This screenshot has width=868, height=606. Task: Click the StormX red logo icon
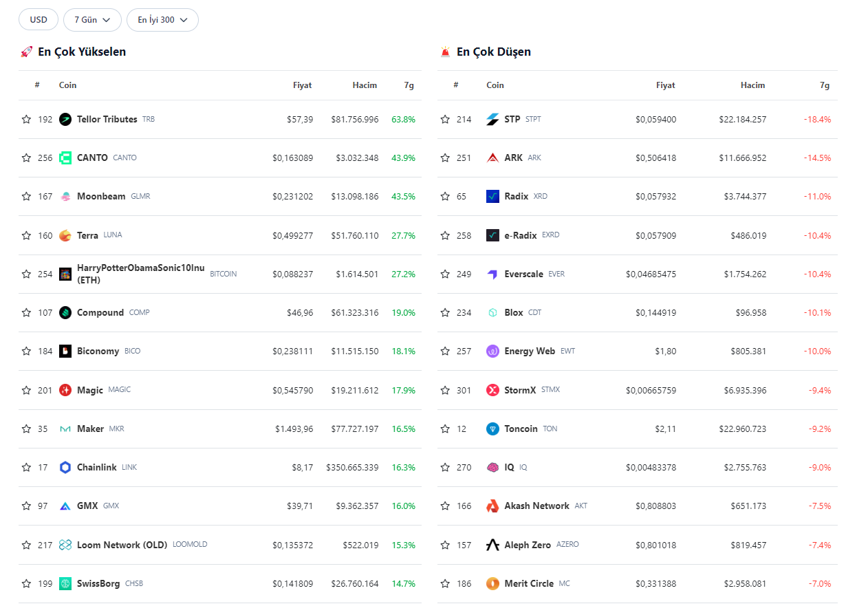pyautogui.click(x=492, y=391)
